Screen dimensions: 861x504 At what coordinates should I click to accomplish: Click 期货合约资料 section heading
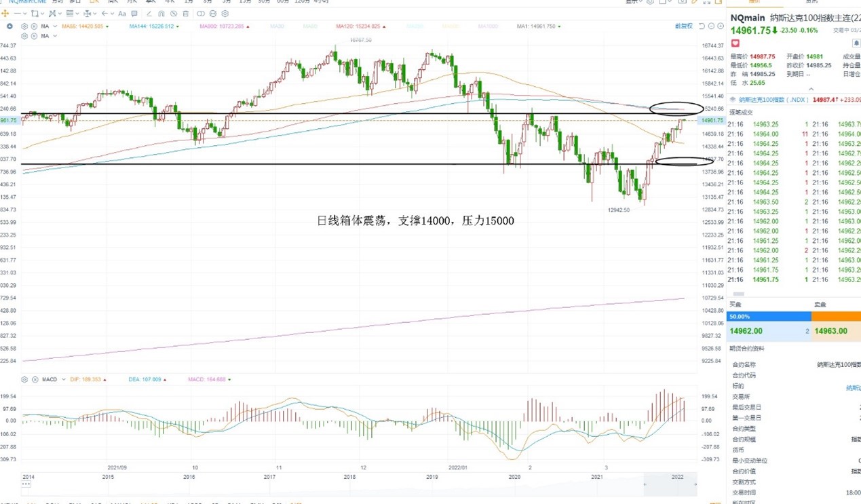(x=746, y=349)
